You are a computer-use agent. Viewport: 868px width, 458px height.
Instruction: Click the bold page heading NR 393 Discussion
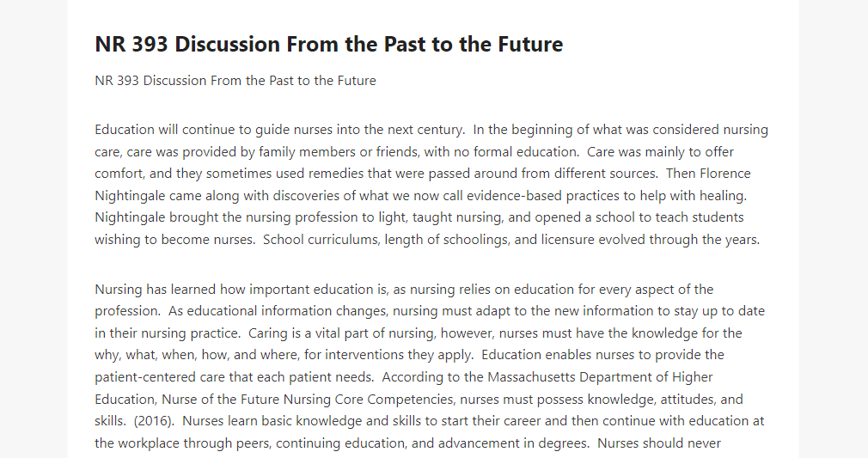pyautogui.click(x=329, y=45)
